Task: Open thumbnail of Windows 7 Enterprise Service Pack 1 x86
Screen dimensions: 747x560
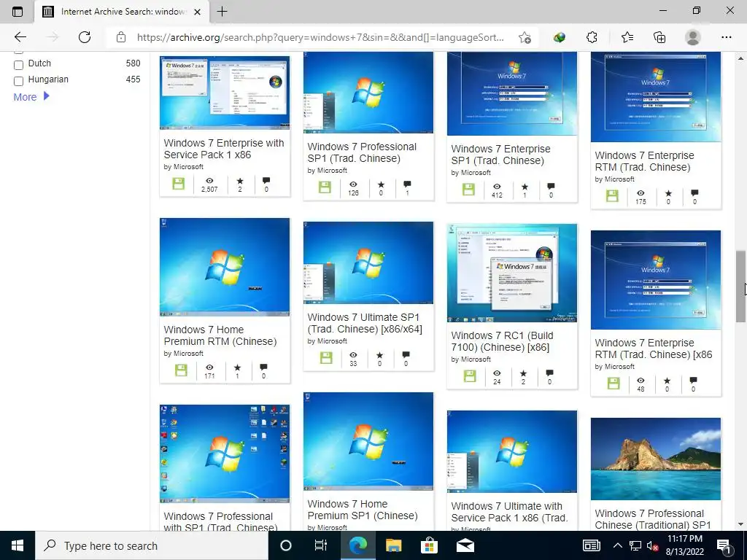Action: point(225,93)
